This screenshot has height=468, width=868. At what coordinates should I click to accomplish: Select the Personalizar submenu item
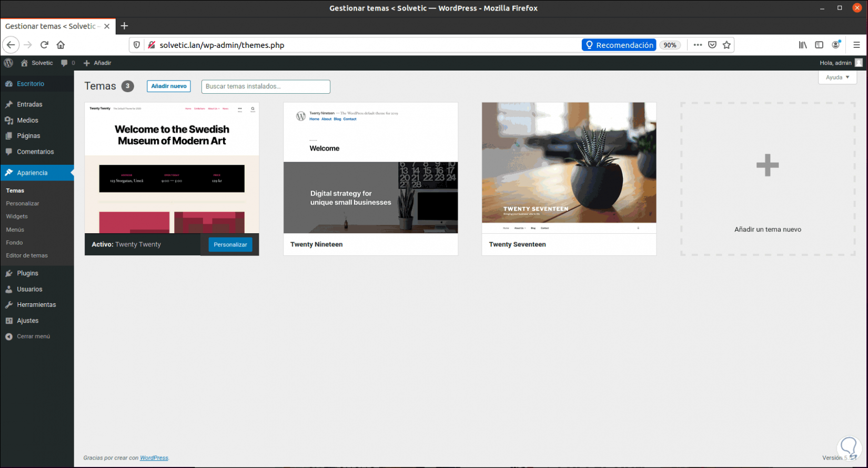[x=23, y=204]
